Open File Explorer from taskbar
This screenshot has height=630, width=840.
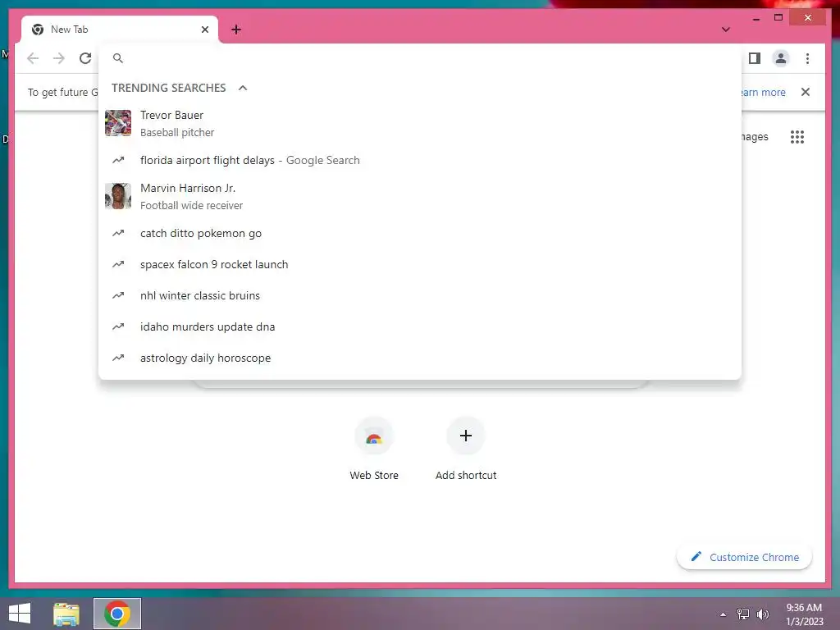(66, 614)
